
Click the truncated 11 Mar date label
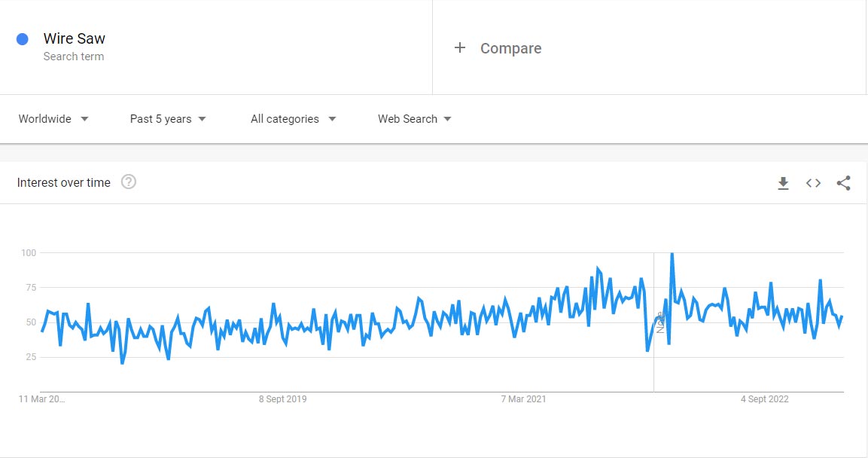[42, 399]
